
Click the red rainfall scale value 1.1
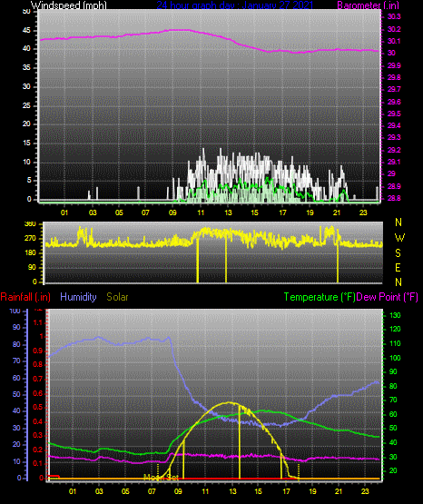pos(38,322)
